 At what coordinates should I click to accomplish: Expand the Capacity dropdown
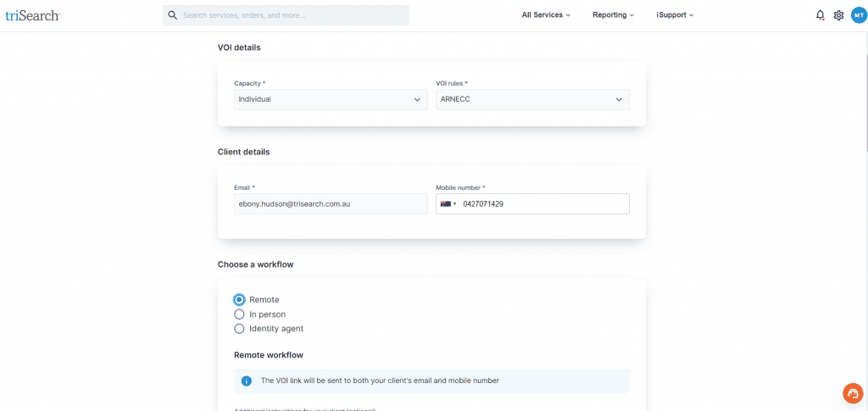point(331,100)
